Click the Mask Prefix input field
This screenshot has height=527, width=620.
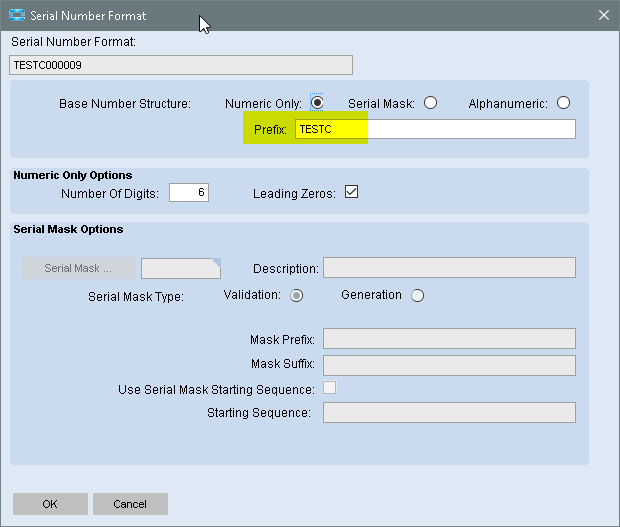[449, 338]
